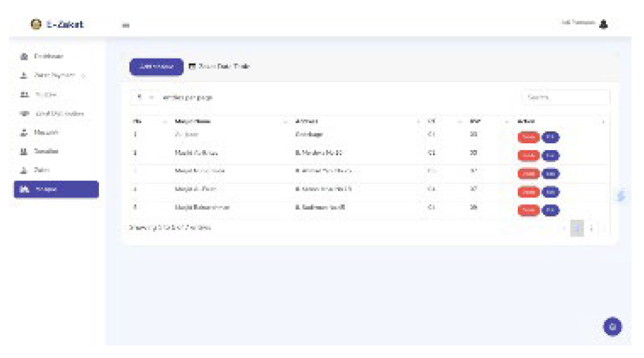Open the entries per page dropdown
This screenshot has height=358, width=644.
click(144, 98)
